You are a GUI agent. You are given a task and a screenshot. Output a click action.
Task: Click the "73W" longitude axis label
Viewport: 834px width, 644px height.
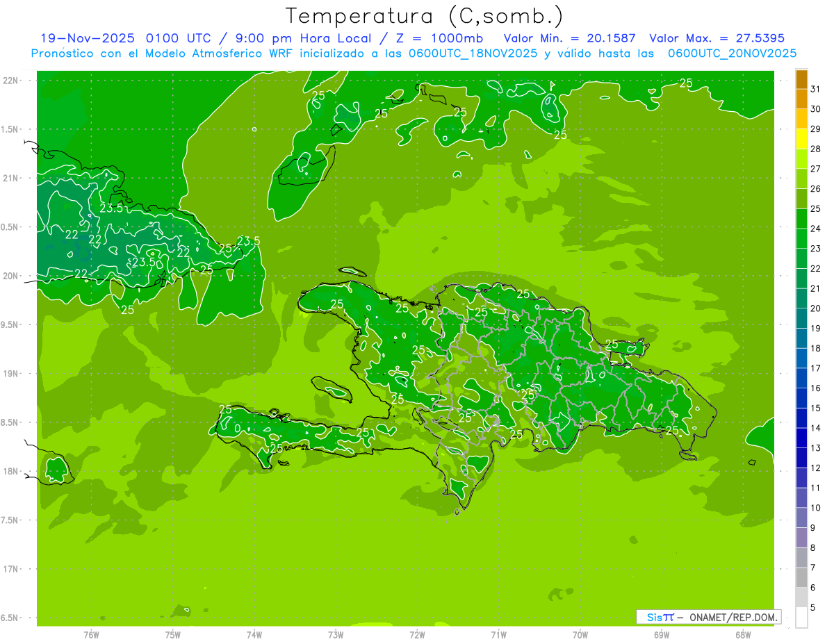click(336, 635)
